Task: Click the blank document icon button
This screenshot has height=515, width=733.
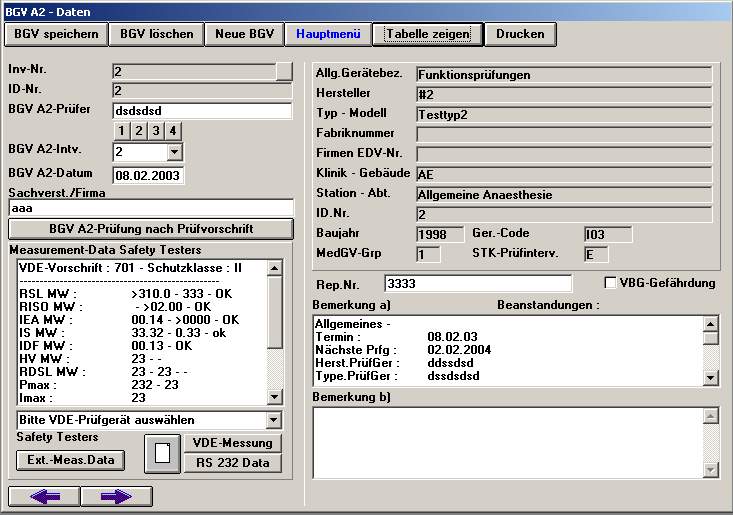Action: pyautogui.click(x=162, y=454)
